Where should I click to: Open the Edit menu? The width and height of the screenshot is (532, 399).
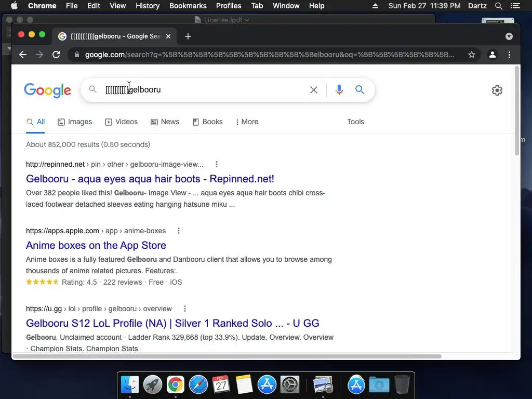coord(94,6)
